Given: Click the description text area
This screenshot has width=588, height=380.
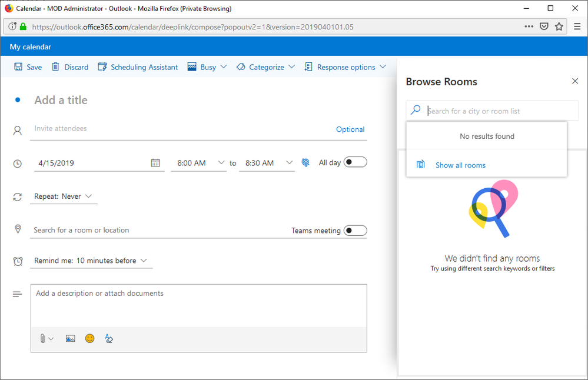Looking at the screenshot, I should (199, 305).
